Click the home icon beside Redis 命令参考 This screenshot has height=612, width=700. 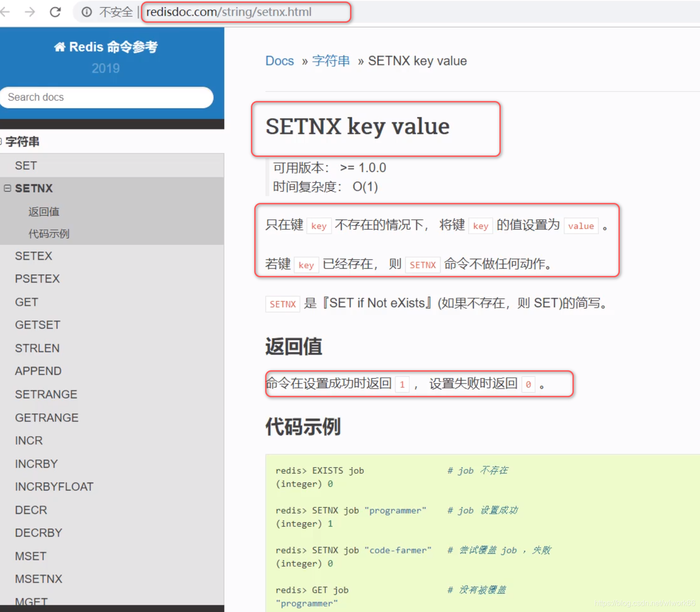pyautogui.click(x=60, y=47)
